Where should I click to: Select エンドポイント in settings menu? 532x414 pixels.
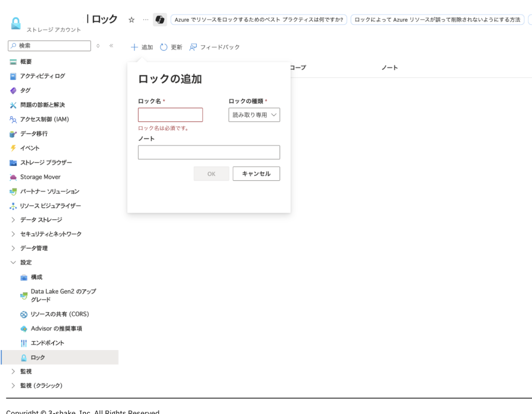(x=47, y=343)
